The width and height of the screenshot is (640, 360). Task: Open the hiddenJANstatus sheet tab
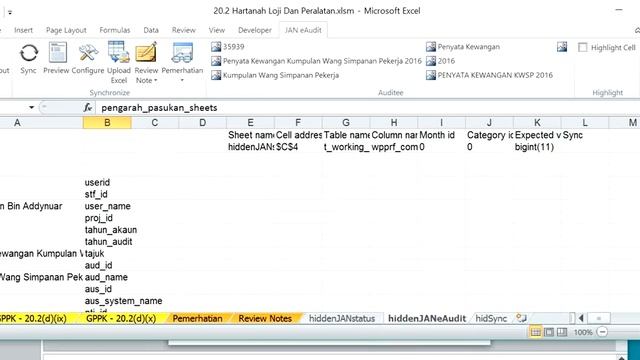pyautogui.click(x=342, y=318)
